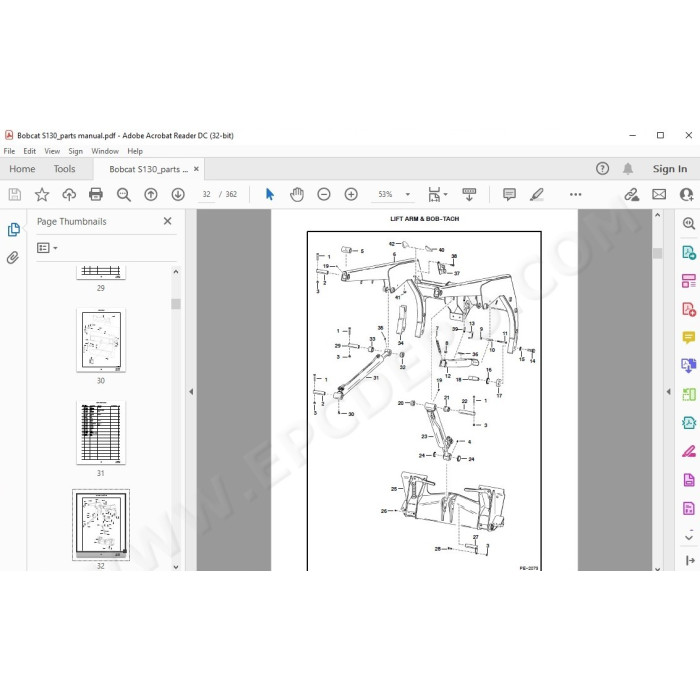The height and width of the screenshot is (700, 700).
Task: Open Compress PDF tool in right pane
Action: coord(689,422)
